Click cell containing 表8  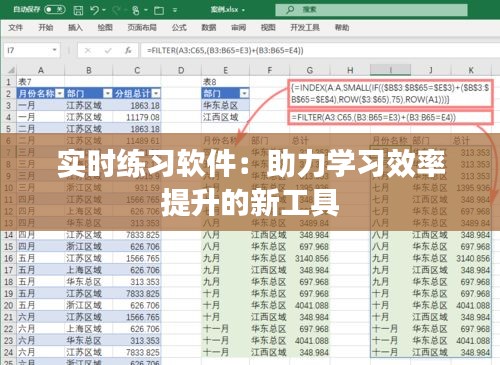point(226,82)
